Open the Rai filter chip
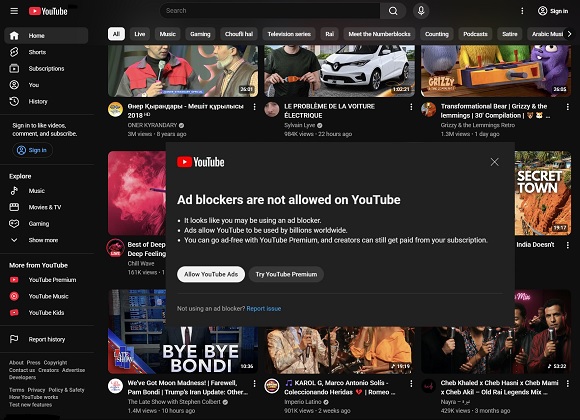The image size is (580, 420). point(330,34)
